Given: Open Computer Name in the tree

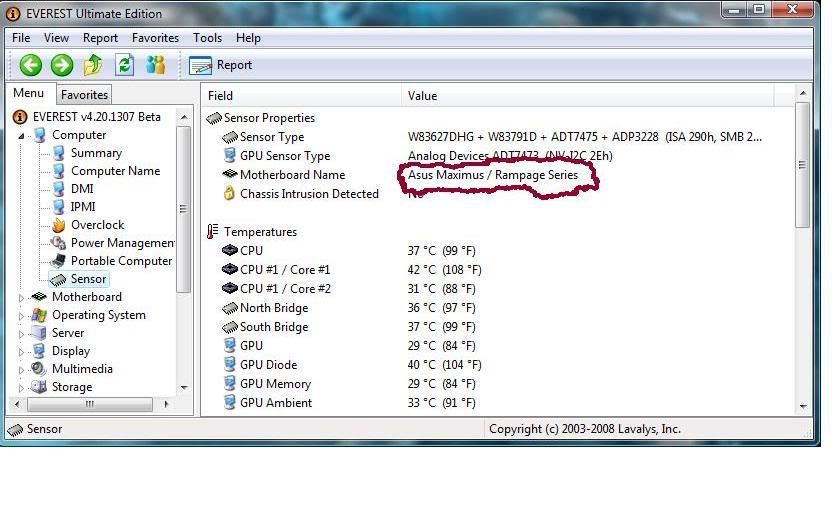Looking at the screenshot, I should (x=115, y=171).
